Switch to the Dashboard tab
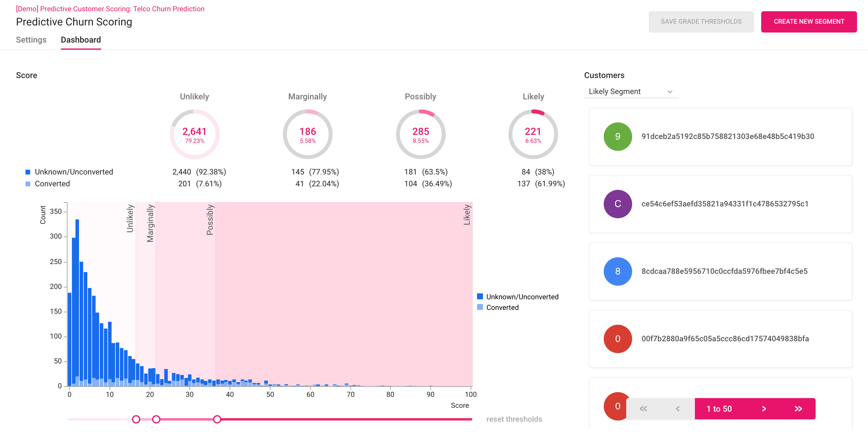Viewport: 868px width, 443px height. point(80,40)
